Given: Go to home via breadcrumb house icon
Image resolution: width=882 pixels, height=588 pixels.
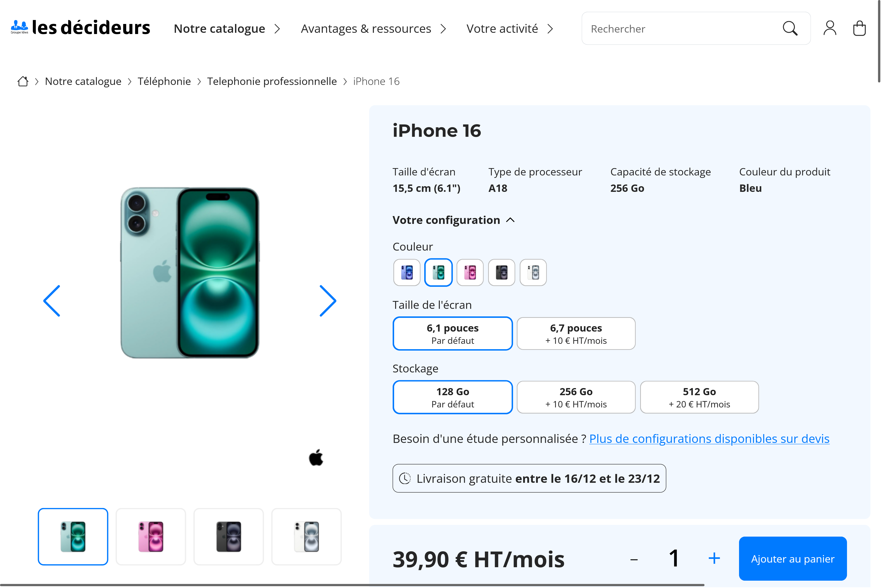Looking at the screenshot, I should coord(23,81).
